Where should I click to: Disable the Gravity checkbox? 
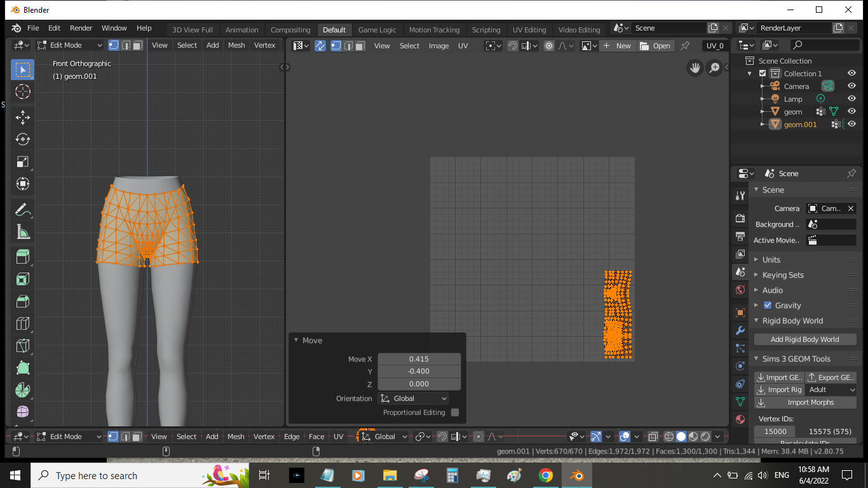click(x=767, y=305)
